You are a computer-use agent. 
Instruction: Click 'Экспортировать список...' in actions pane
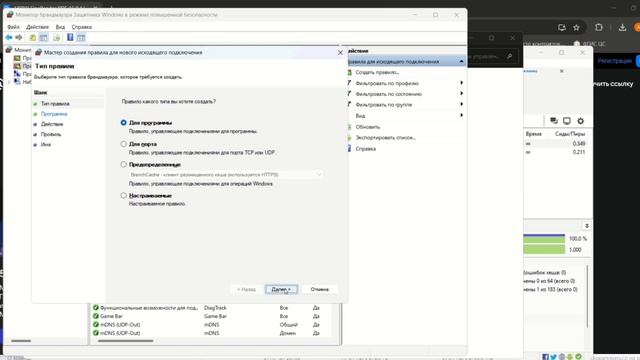click(x=385, y=138)
